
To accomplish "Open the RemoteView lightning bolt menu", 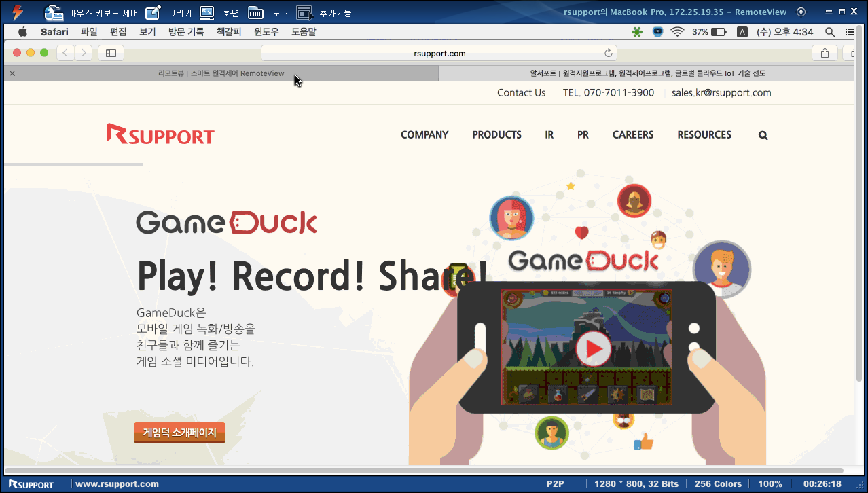I will coord(18,12).
